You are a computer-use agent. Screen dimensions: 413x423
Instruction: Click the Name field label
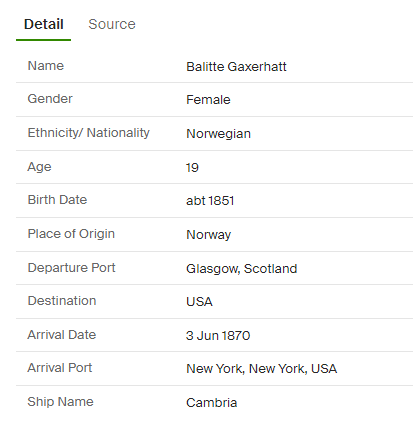click(46, 66)
